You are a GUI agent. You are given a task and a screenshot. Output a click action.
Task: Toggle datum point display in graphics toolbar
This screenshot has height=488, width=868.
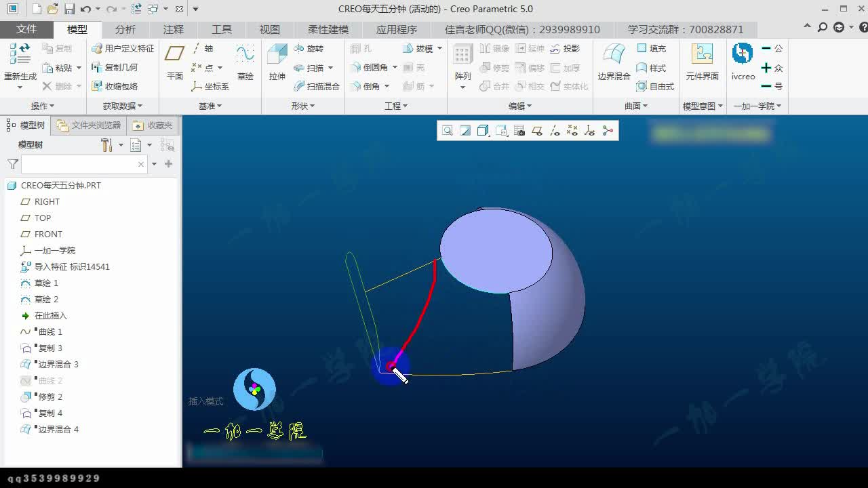572,131
